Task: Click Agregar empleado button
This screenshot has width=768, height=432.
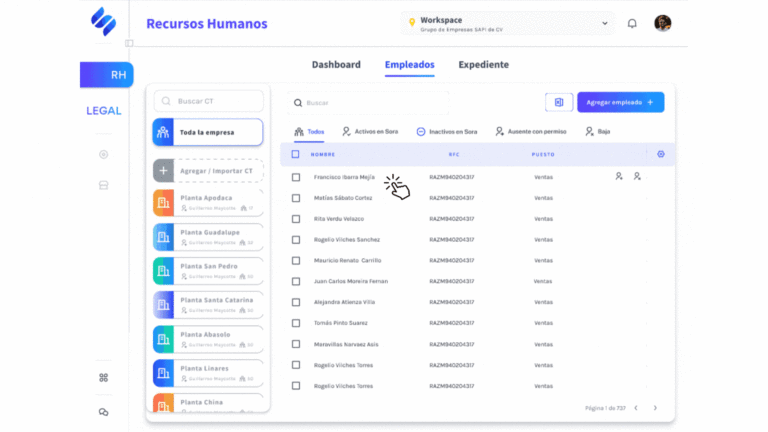Action: pyautogui.click(x=620, y=102)
